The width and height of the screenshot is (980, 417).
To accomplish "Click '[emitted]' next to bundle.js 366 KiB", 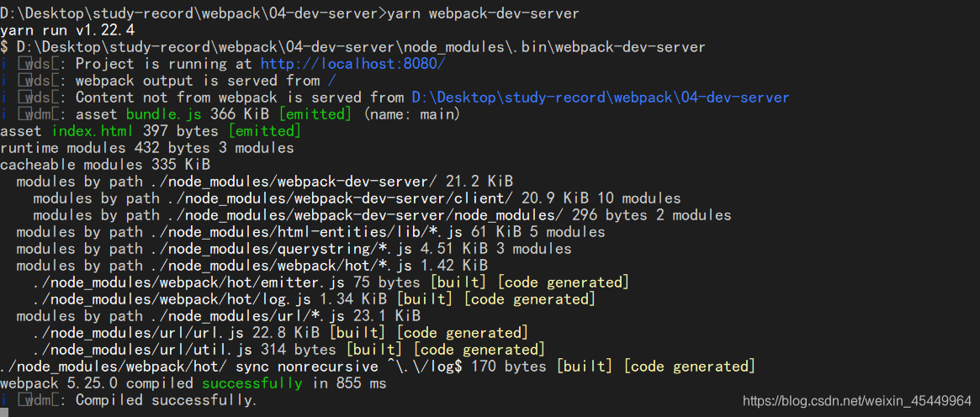I will (315, 114).
